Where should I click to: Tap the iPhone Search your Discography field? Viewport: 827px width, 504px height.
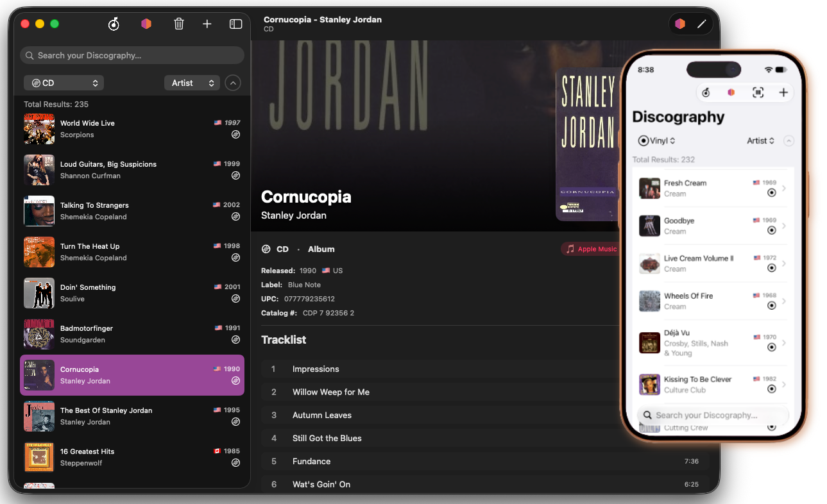(713, 415)
